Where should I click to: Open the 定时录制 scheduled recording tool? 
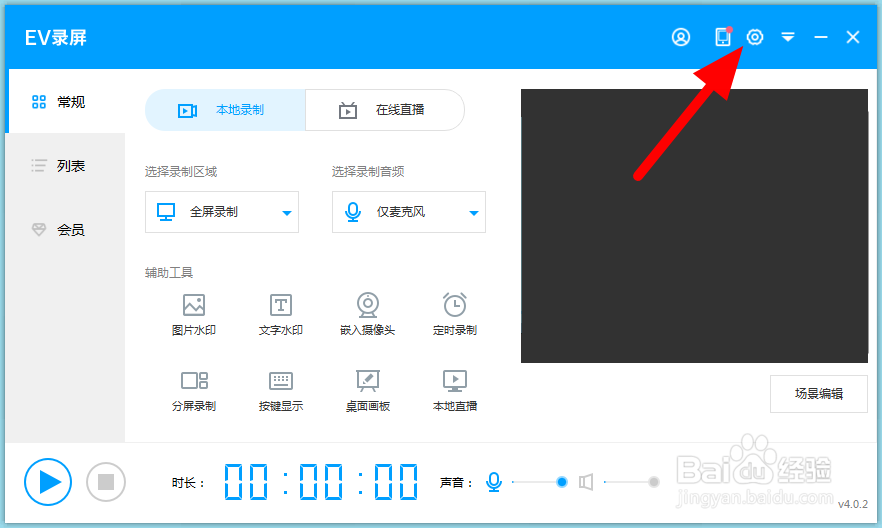click(454, 315)
